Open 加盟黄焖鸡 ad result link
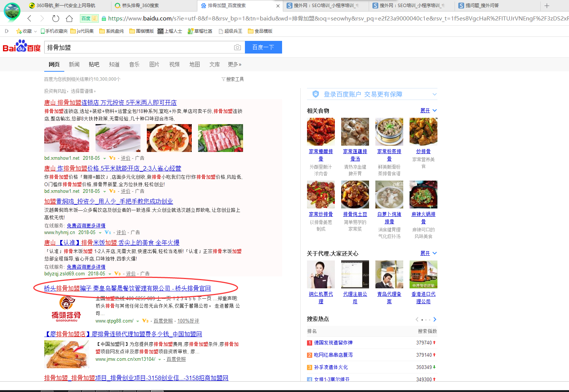Screen dimensions: 569x392 click(109, 201)
